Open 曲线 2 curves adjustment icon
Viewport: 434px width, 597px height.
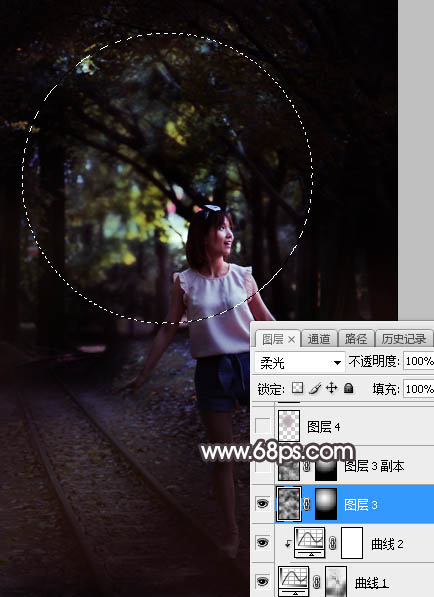[x=310, y=543]
